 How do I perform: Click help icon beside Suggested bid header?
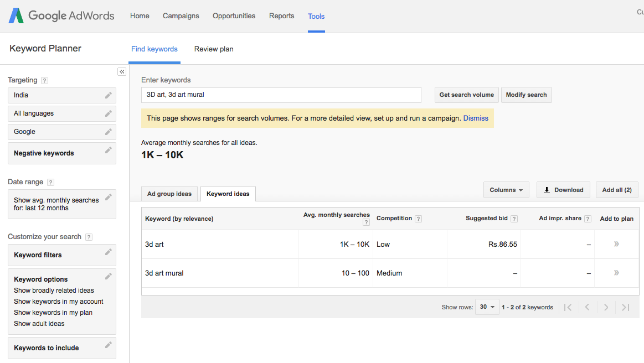pos(514,219)
